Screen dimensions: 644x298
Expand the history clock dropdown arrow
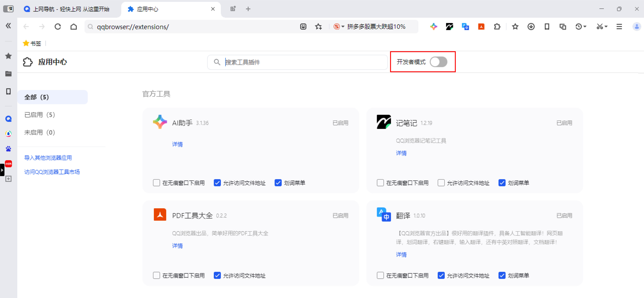585,27
